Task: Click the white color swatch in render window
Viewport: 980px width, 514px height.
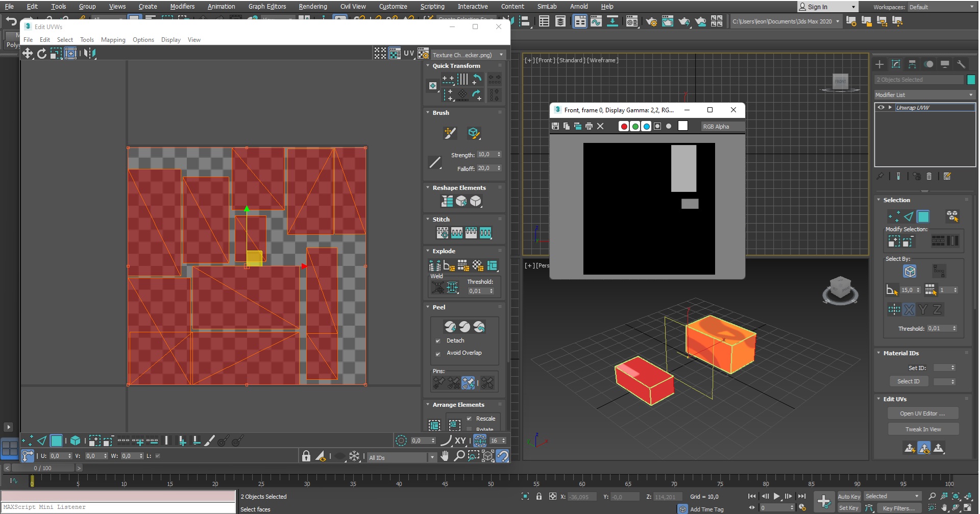Action: [683, 126]
